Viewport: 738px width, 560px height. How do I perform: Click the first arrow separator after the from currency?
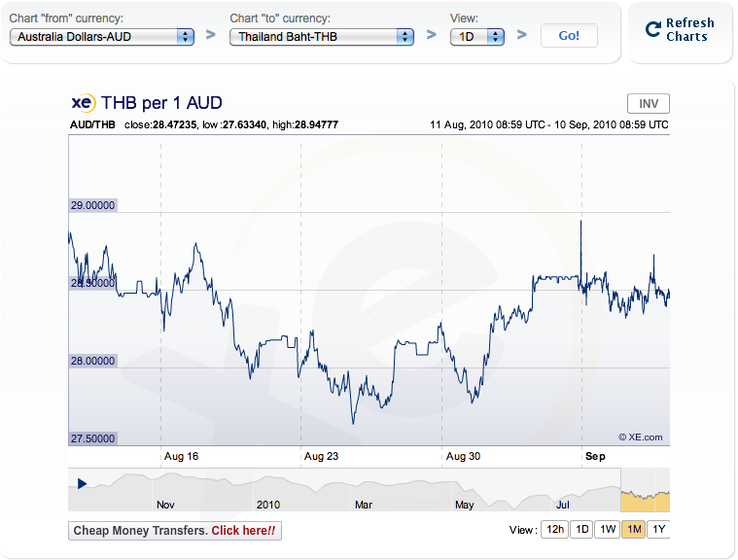[x=211, y=36]
